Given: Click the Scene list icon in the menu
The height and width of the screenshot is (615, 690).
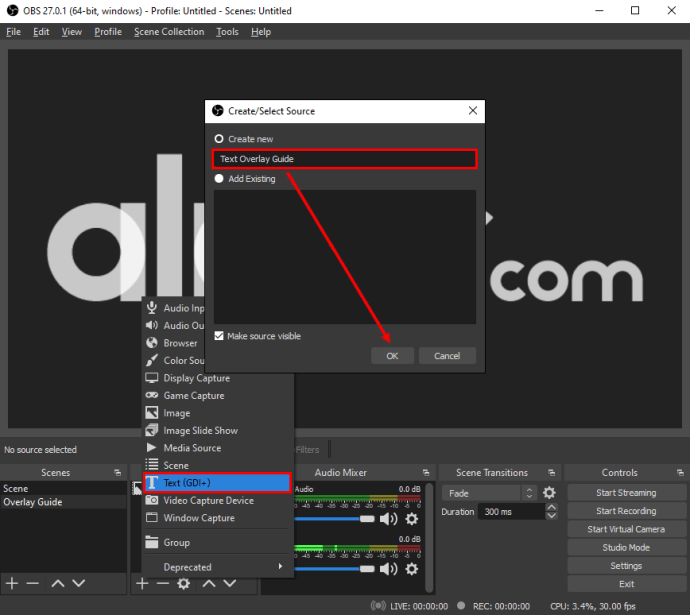Looking at the screenshot, I should [152, 465].
